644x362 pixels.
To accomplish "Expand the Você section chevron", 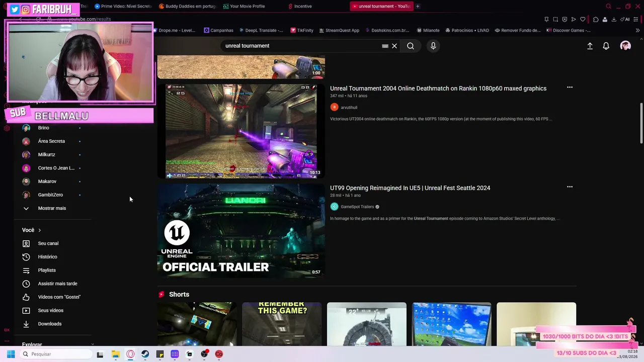I will pos(39,230).
